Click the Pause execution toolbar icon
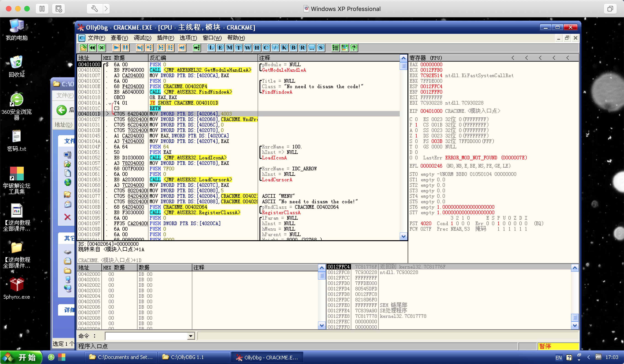624x364 pixels. [x=125, y=47]
